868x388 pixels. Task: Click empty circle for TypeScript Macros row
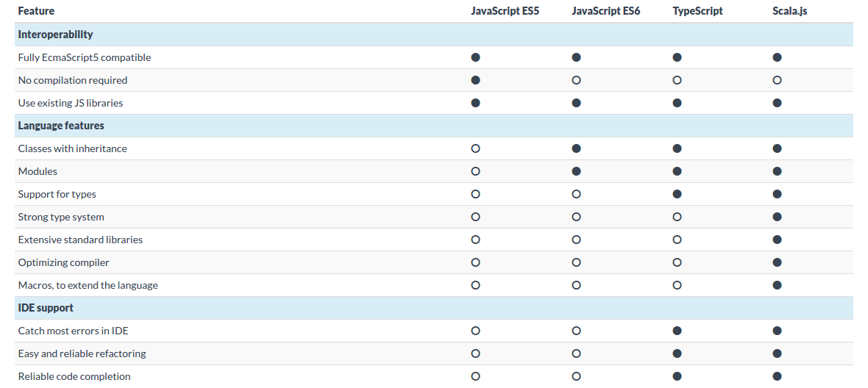(677, 285)
